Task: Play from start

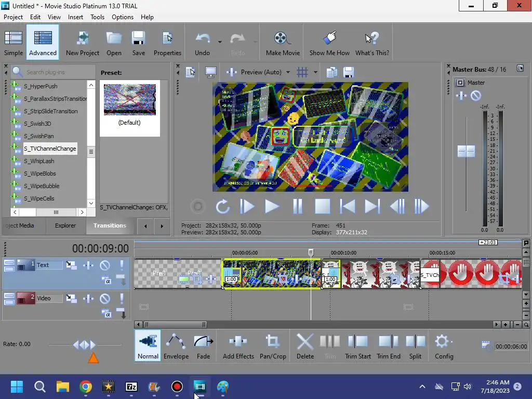Action: (247, 206)
